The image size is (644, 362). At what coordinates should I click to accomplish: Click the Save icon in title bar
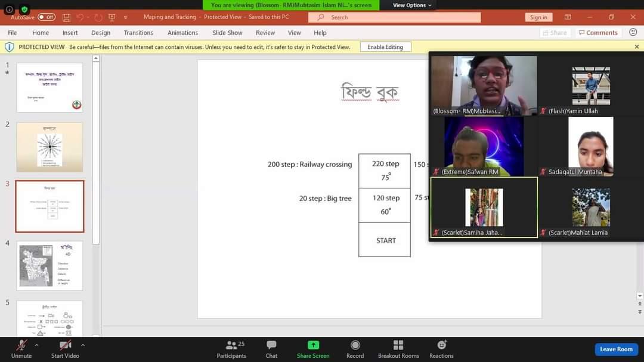(x=66, y=17)
